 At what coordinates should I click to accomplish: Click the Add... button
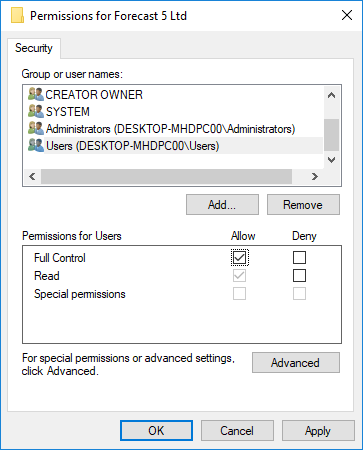[222, 205]
